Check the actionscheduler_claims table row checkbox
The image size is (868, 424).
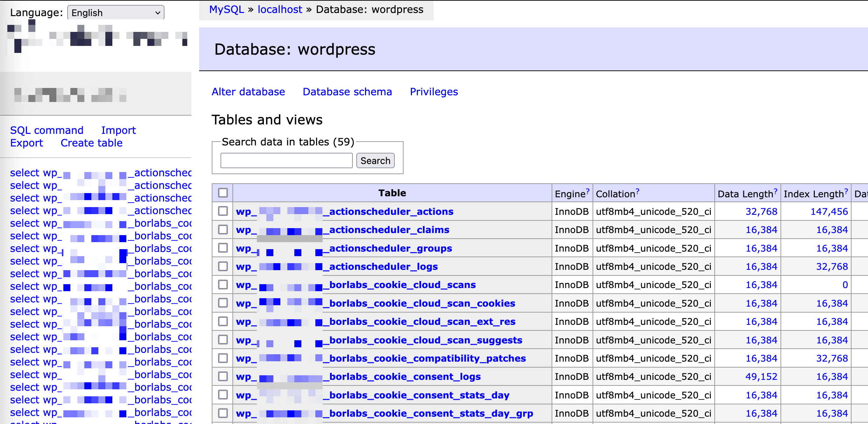(x=223, y=230)
